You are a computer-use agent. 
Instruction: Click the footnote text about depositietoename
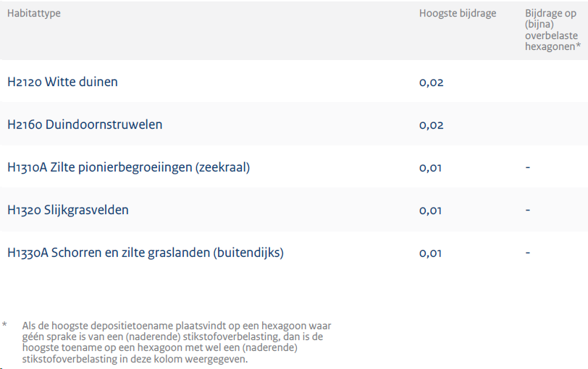177,342
